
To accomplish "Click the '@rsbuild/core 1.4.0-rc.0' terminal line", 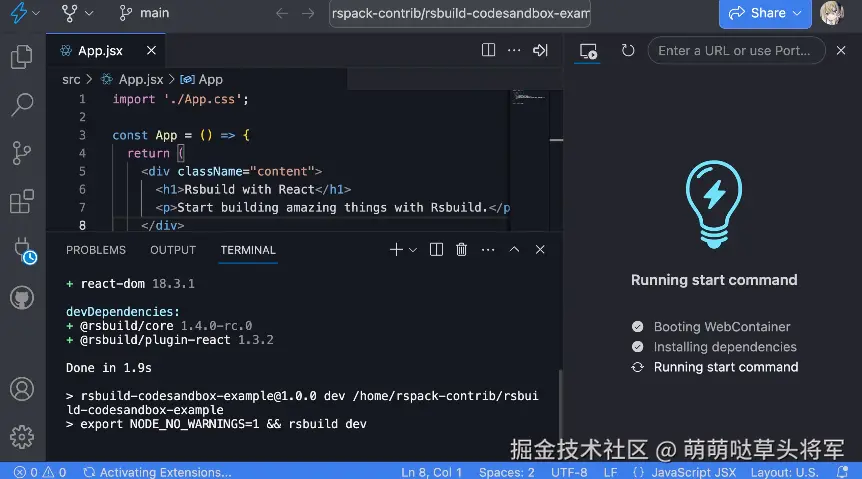I will tap(159, 326).
